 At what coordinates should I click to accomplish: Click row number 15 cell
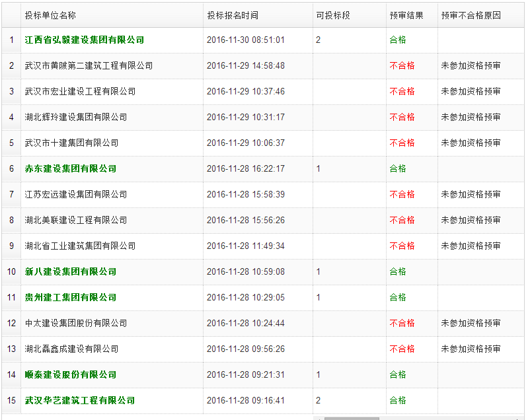pos(11,401)
